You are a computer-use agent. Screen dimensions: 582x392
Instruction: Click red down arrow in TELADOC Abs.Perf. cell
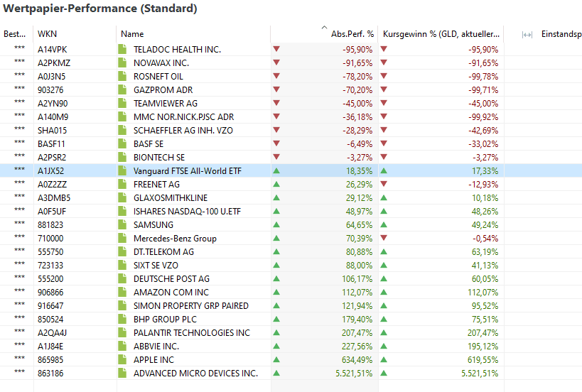[276, 49]
